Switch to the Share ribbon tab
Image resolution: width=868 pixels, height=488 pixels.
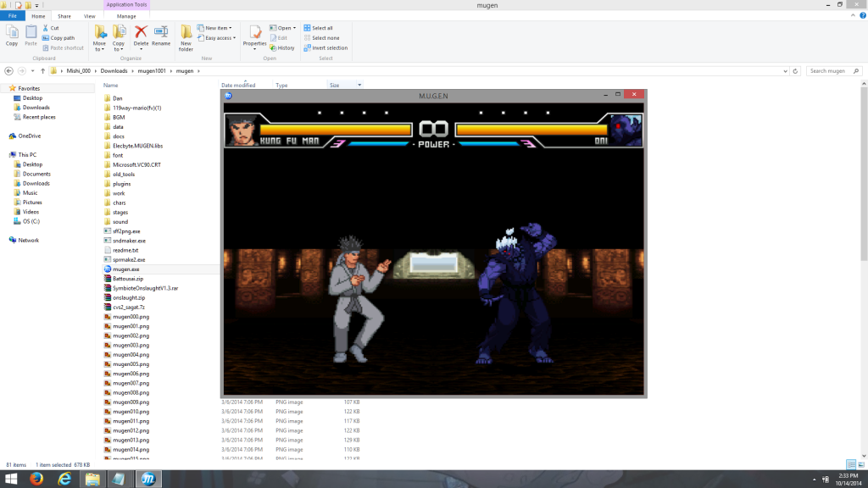64,16
